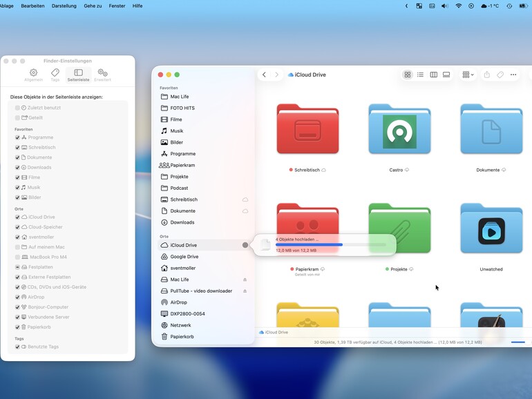
Task: Switch Finder to list view
Action: [420, 75]
